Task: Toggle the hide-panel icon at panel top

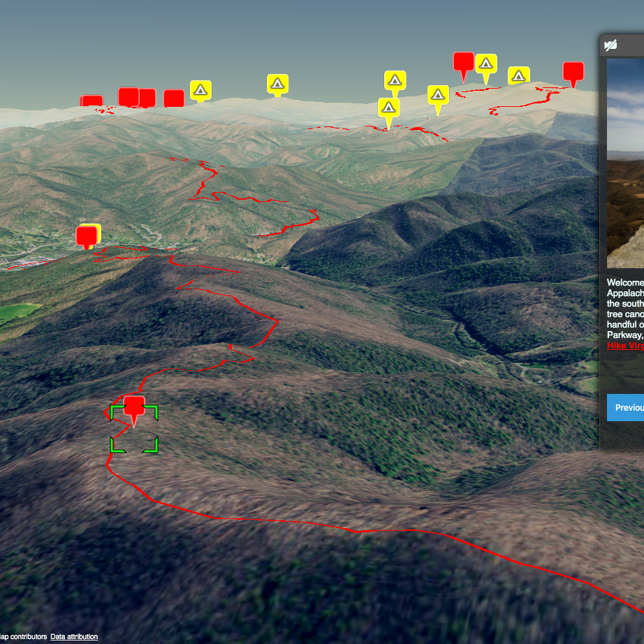Action: (610, 45)
